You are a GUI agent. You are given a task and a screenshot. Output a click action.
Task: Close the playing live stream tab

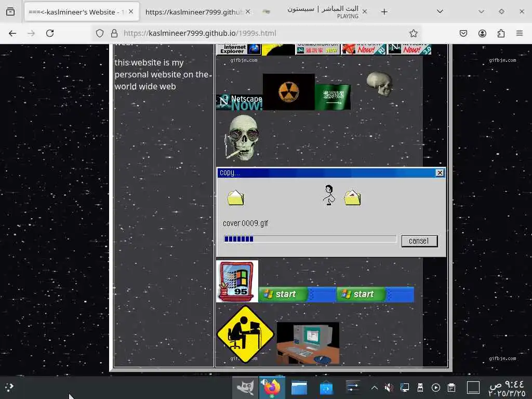click(364, 11)
